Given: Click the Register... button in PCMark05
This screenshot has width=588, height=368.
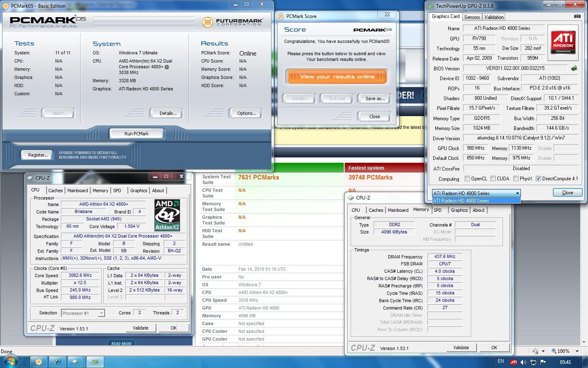Looking at the screenshot, I should (38, 155).
